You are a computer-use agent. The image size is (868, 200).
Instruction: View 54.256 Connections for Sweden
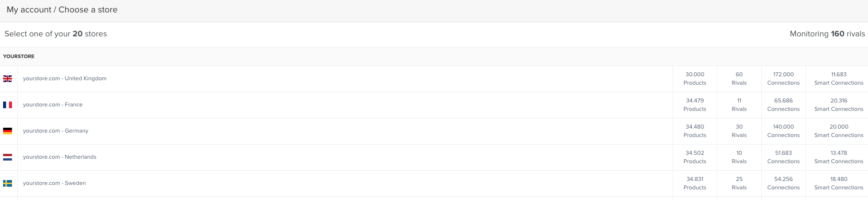(x=783, y=183)
